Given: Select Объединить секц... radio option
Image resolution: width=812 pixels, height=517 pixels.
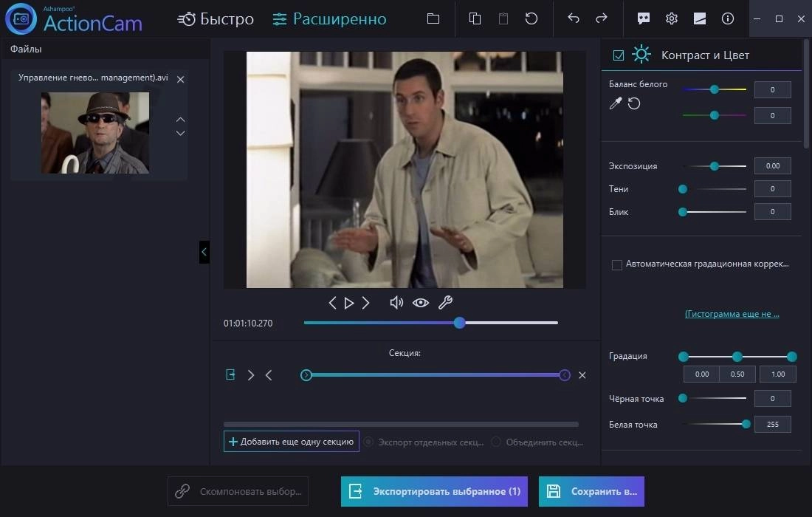Looking at the screenshot, I should pyautogui.click(x=537, y=442).
